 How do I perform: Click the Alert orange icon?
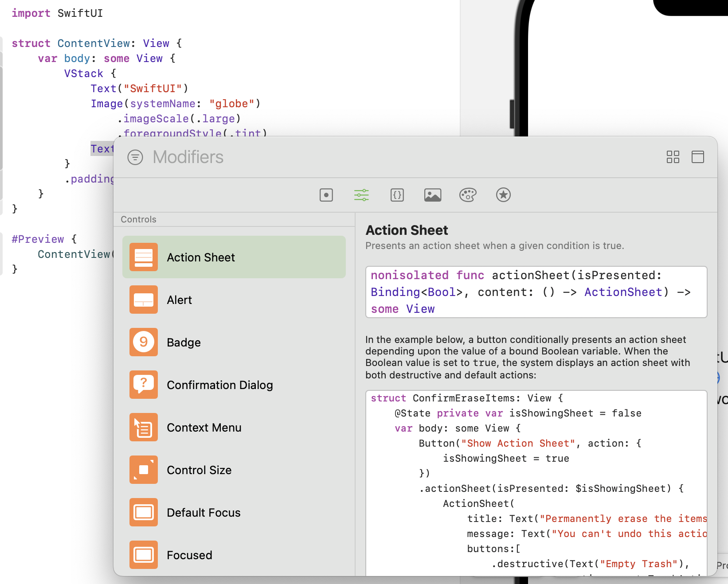pos(144,300)
